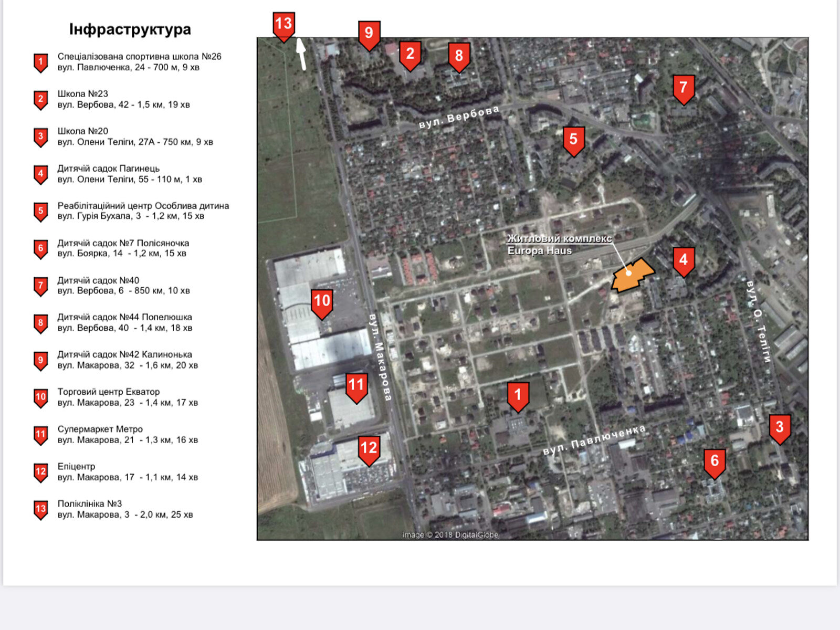Image resolution: width=840 pixels, height=630 pixels.
Task: Click legend icon 3 for Школа №20
Action: coord(41,137)
